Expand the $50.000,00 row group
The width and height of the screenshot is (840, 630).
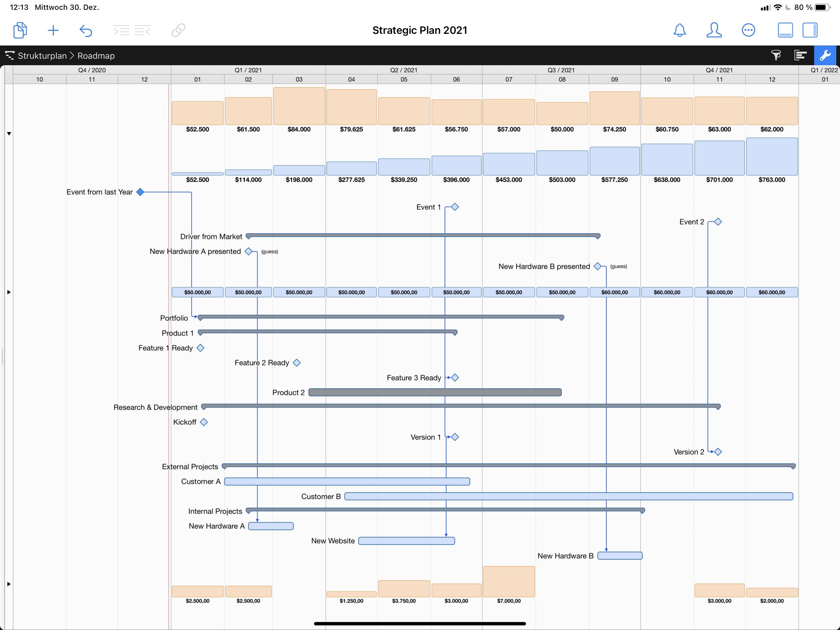pyautogui.click(x=9, y=292)
